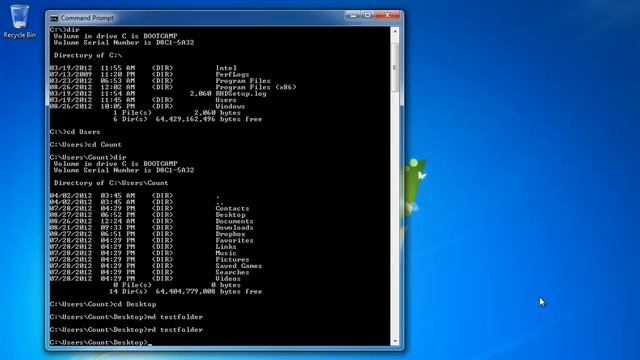
Task: Click the 'Volume Serial Number' first line
Action: pyautogui.click(x=124, y=42)
